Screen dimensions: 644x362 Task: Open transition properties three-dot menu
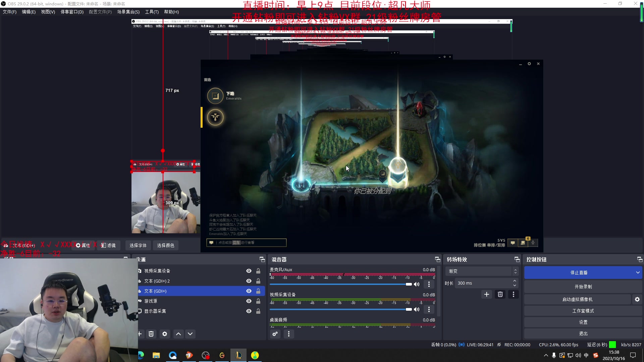pyautogui.click(x=514, y=294)
